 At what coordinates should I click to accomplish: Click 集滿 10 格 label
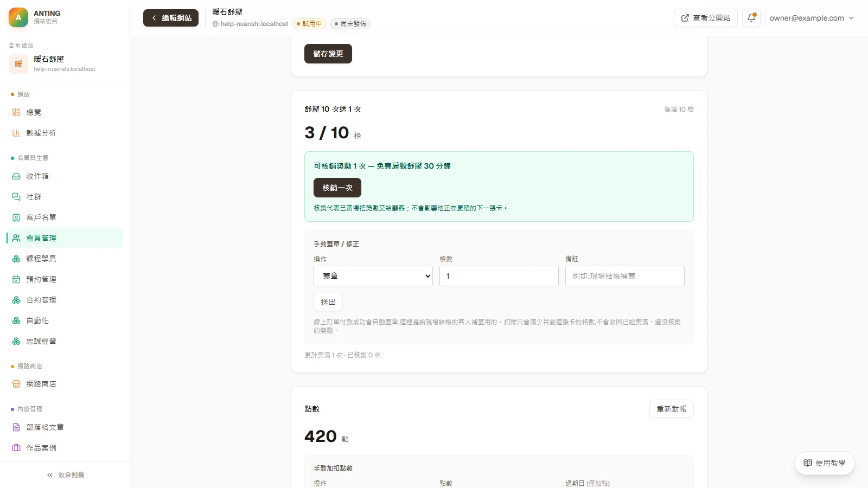click(679, 110)
